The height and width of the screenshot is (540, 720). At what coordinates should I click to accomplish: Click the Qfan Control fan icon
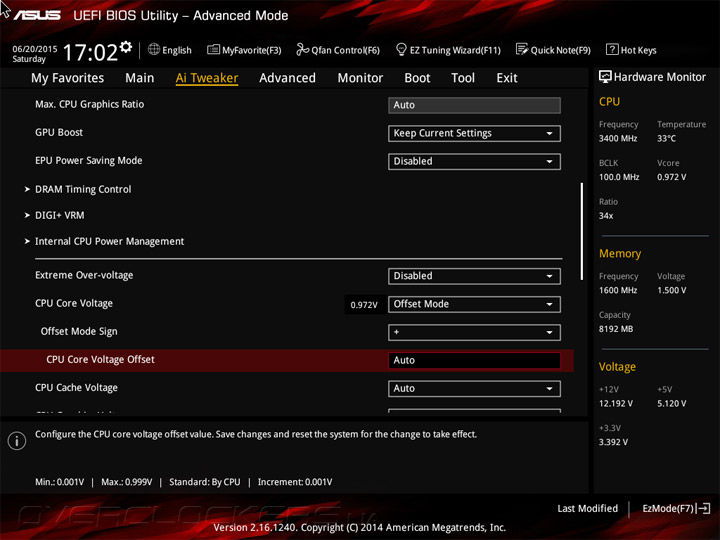[x=302, y=49]
